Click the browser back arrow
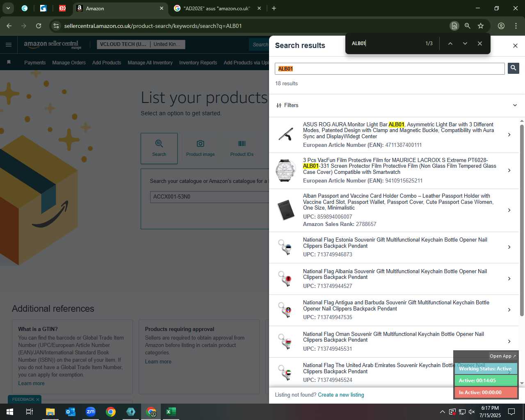Viewport: 525px width, 420px height. [x=9, y=26]
